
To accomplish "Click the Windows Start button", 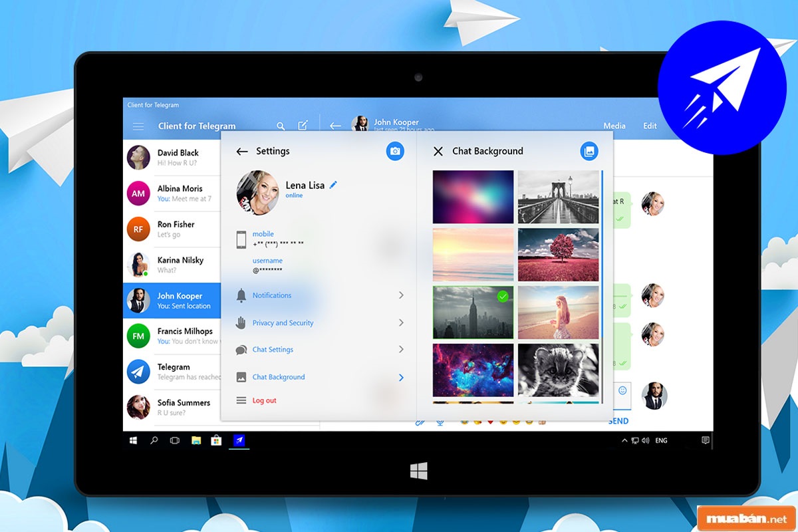I will point(134,440).
